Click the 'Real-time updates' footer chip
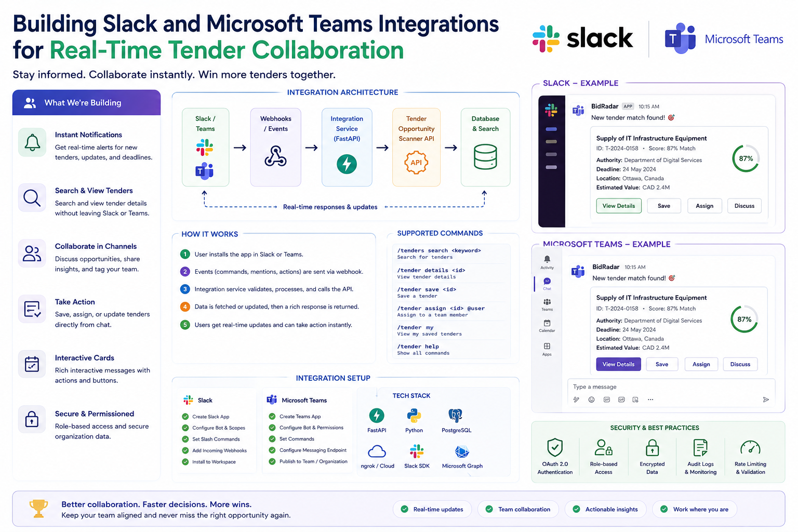 pos(432,509)
